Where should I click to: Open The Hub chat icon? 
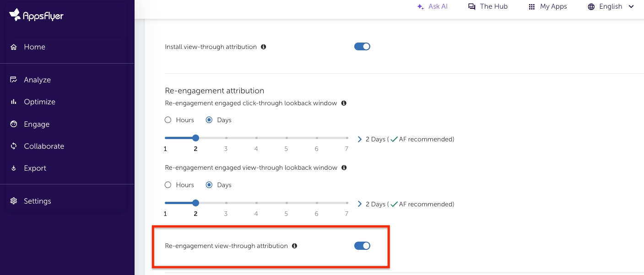point(471,7)
